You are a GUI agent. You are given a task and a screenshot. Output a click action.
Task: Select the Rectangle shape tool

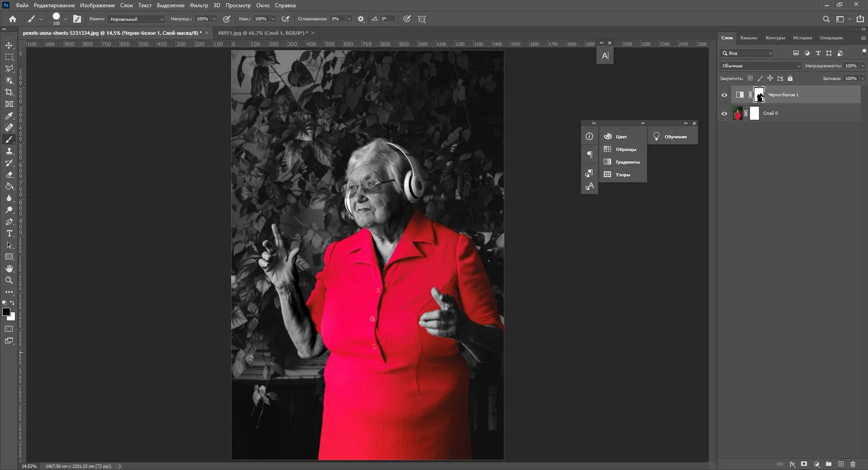coord(9,257)
